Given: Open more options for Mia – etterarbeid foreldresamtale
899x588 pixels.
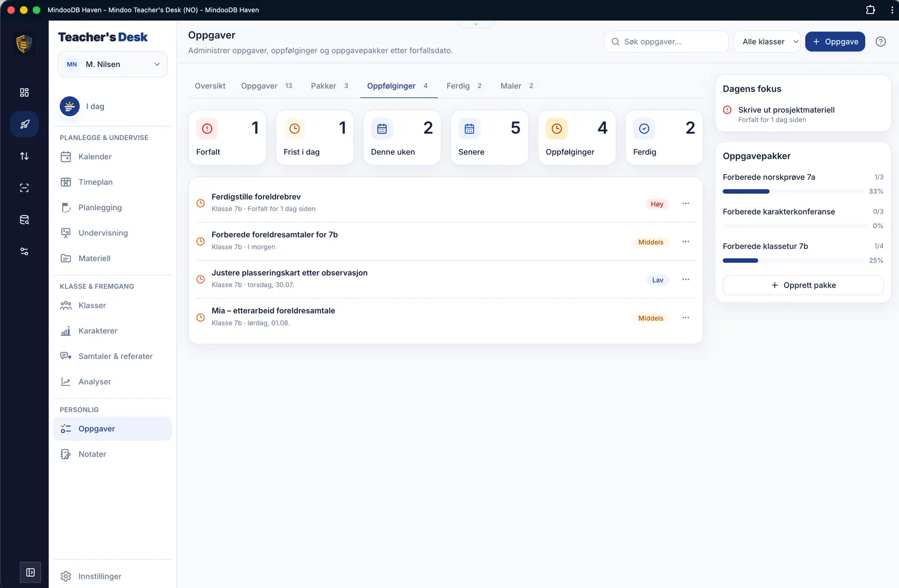Looking at the screenshot, I should click(x=685, y=318).
